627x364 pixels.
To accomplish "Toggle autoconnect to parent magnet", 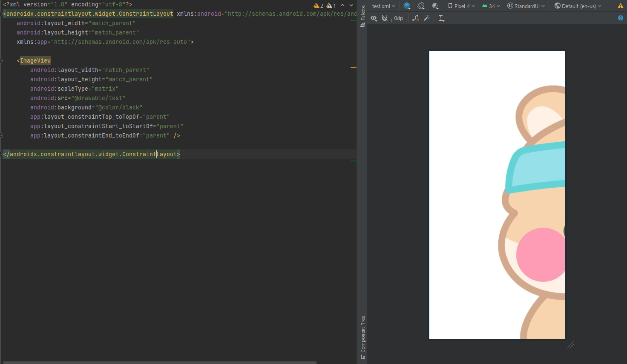I will click(385, 18).
